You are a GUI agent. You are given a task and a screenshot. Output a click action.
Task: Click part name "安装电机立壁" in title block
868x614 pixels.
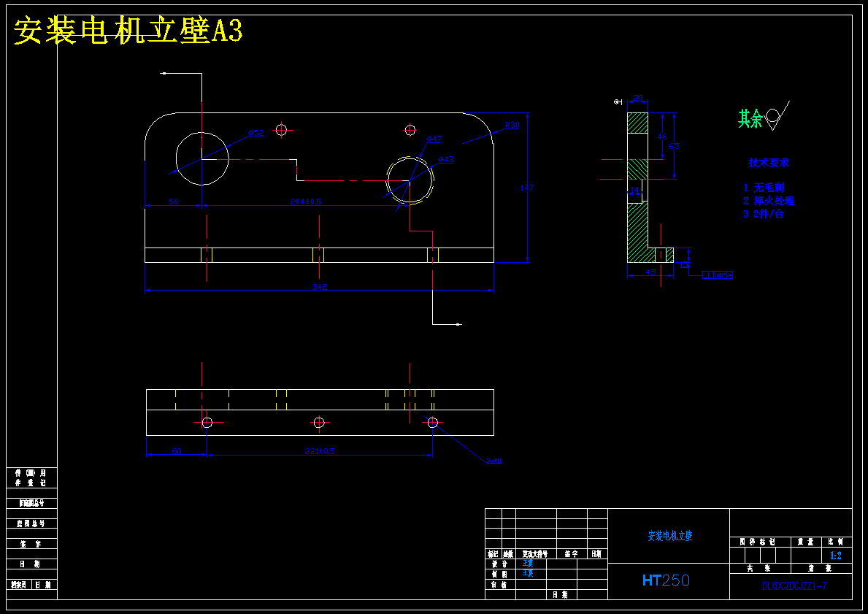pyautogui.click(x=670, y=536)
